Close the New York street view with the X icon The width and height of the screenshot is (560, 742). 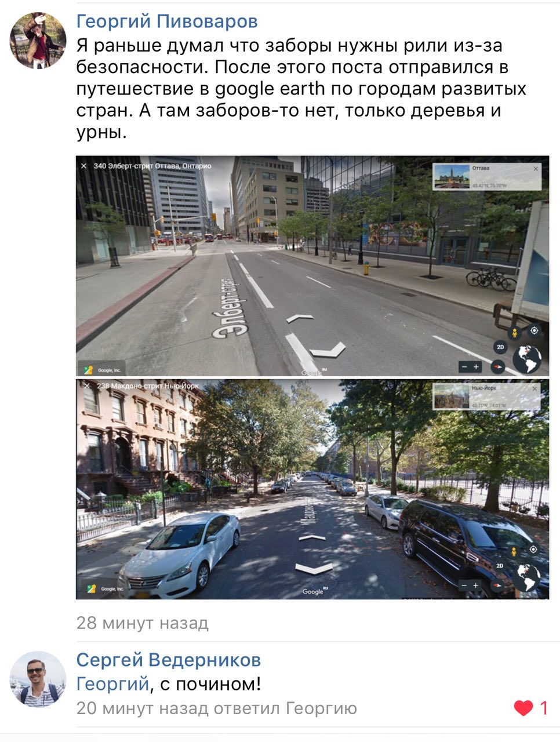click(x=86, y=385)
